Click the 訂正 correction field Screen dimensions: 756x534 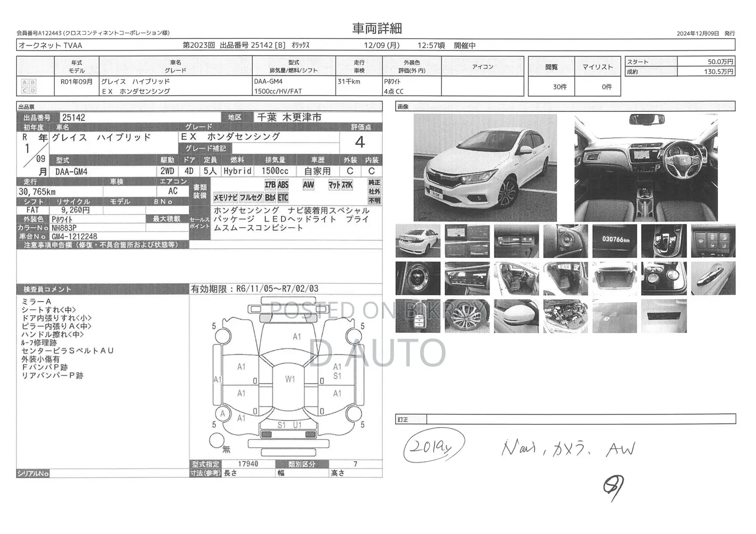[581, 419]
